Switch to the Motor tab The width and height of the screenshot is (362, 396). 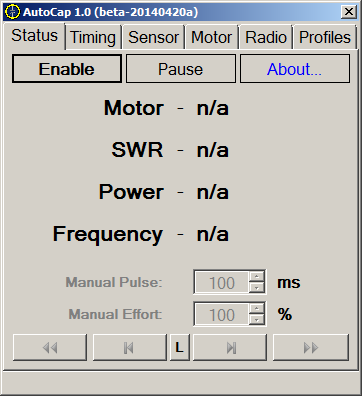(212, 37)
